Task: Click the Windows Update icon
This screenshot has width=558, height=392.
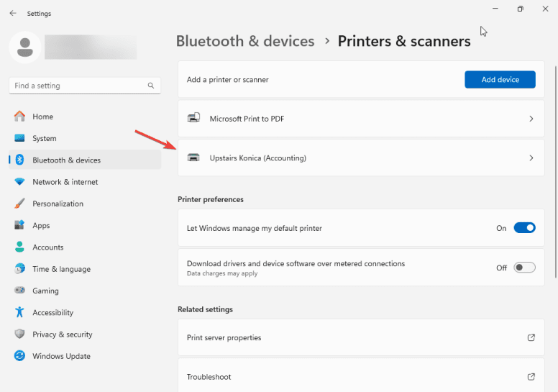Action: 19,356
